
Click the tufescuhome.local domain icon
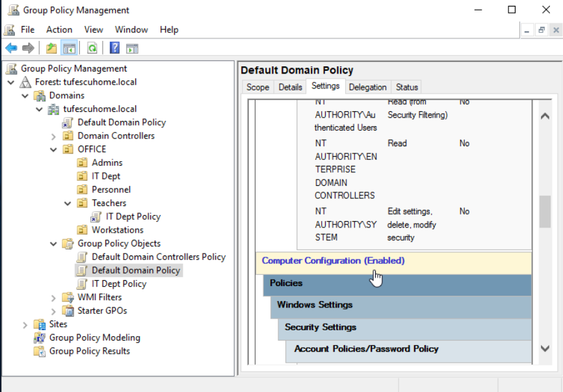(x=53, y=109)
